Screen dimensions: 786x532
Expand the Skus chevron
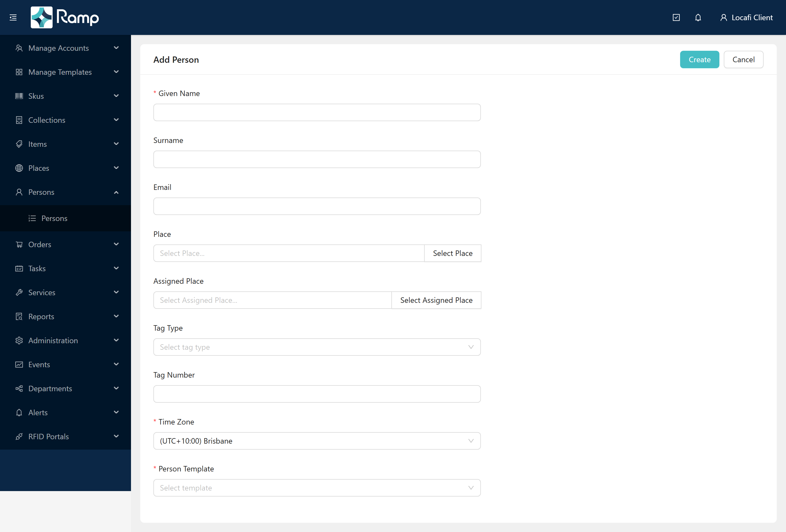[116, 96]
